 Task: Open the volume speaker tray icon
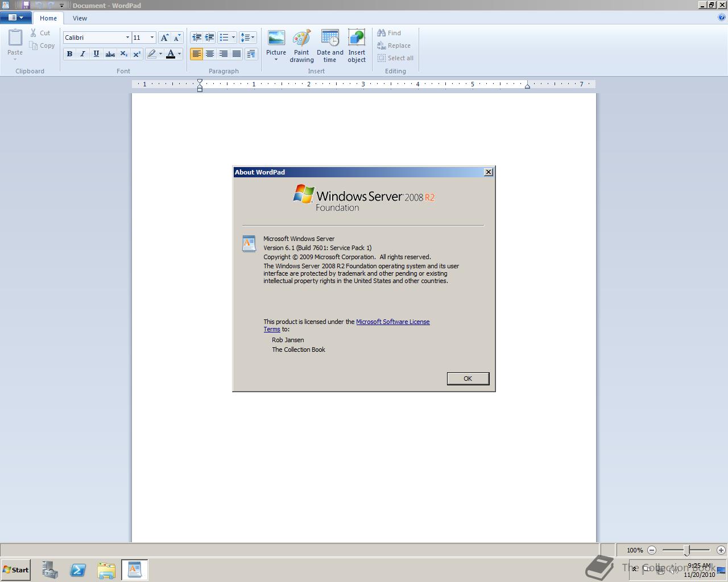tap(673, 570)
